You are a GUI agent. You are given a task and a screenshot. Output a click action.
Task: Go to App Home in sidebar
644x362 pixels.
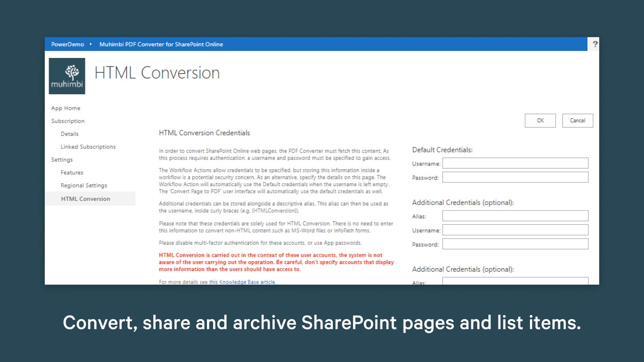pyautogui.click(x=66, y=108)
